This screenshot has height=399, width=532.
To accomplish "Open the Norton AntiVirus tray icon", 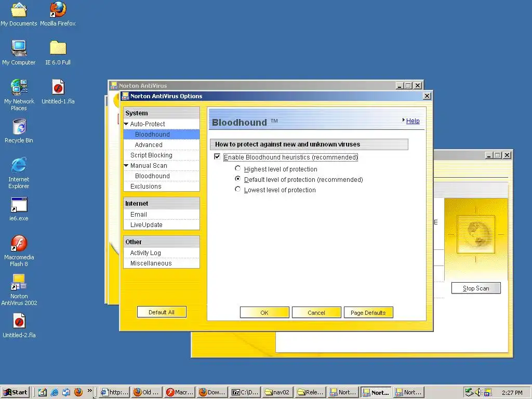I will coord(488,392).
